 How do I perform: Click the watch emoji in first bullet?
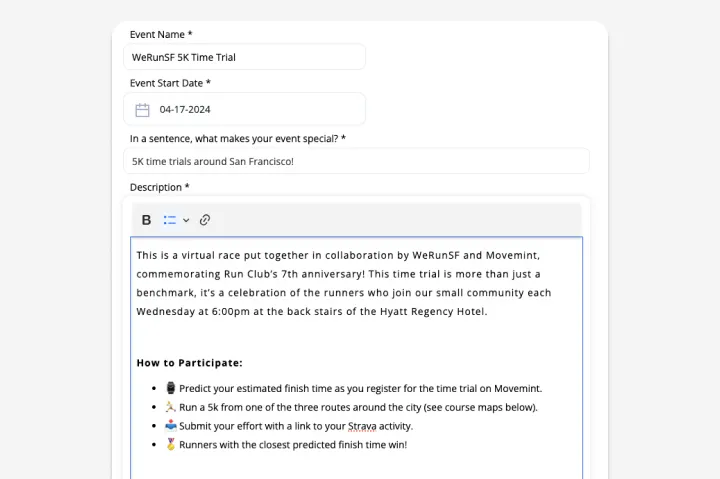pos(171,388)
